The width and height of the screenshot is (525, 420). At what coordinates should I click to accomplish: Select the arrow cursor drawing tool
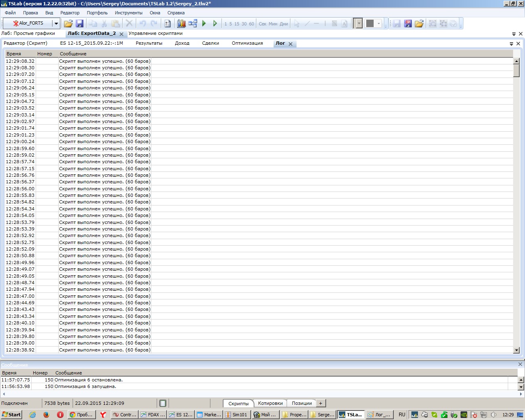(297, 23)
